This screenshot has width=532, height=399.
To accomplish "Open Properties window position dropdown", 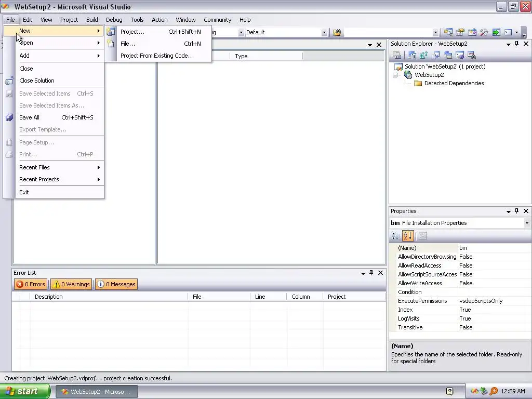I will click(x=508, y=211).
